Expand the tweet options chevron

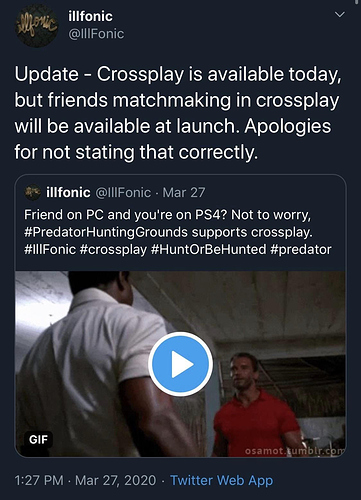click(340, 15)
